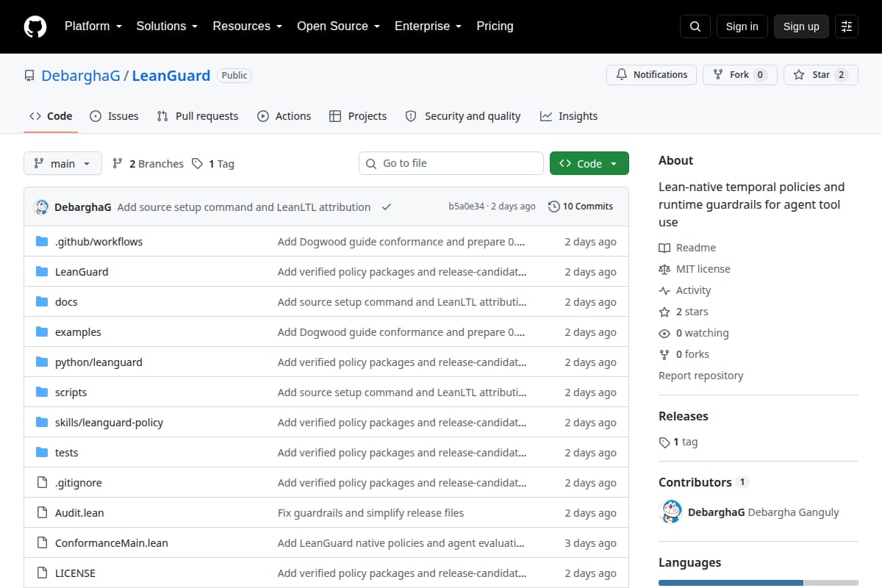The image size is (882, 588).
Task: Expand the Platform navigation menu
Action: [93, 26]
